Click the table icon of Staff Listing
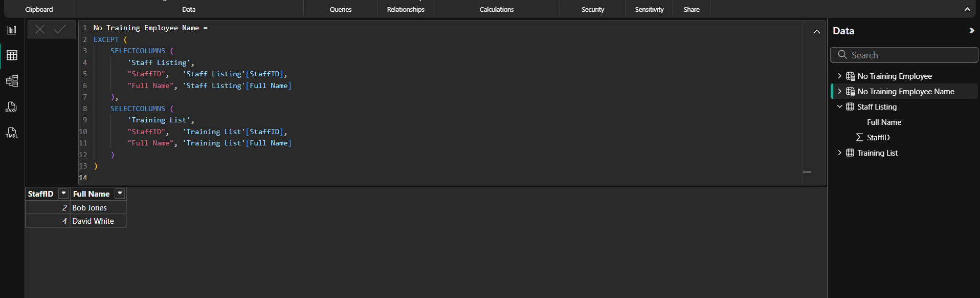This screenshot has width=980, height=298. (850, 107)
